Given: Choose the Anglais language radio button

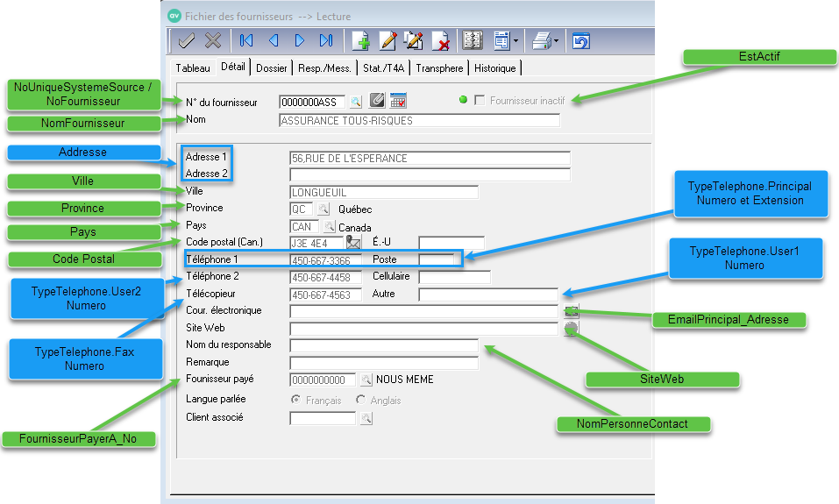Looking at the screenshot, I should (361, 401).
